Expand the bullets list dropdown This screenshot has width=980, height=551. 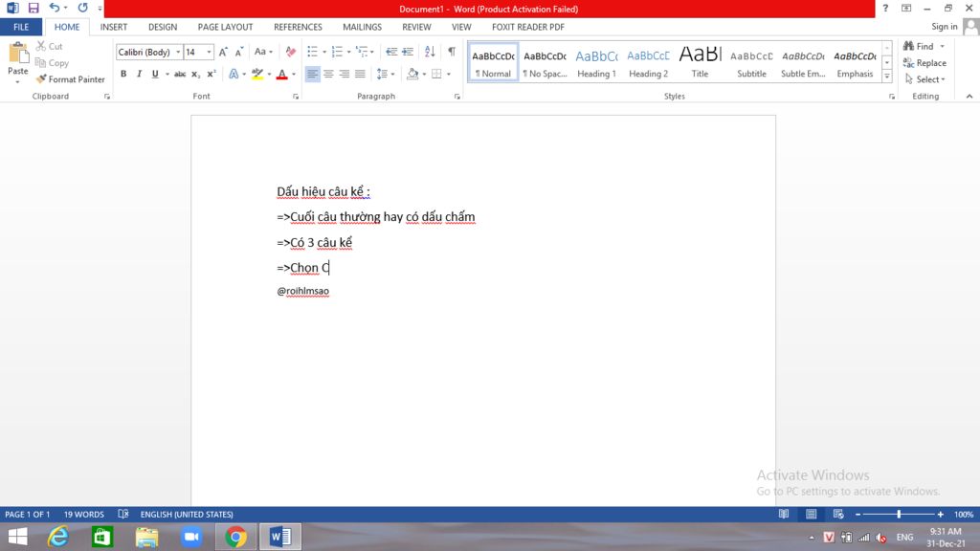[324, 52]
